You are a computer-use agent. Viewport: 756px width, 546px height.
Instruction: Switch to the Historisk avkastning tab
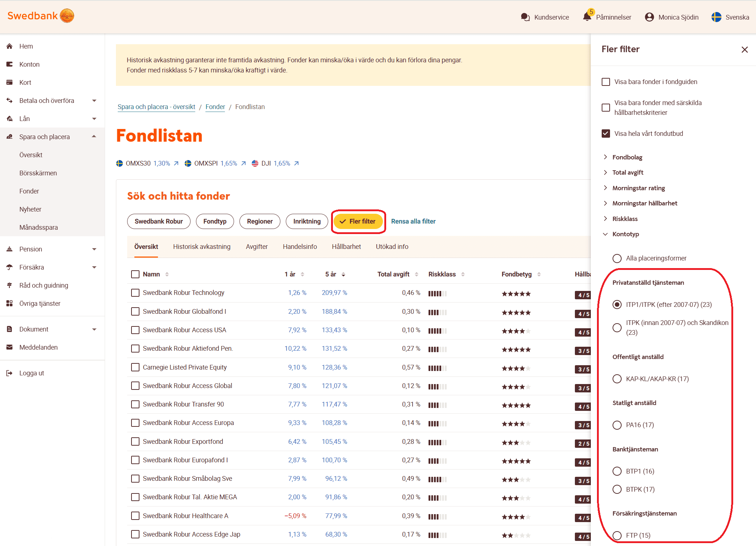click(201, 247)
